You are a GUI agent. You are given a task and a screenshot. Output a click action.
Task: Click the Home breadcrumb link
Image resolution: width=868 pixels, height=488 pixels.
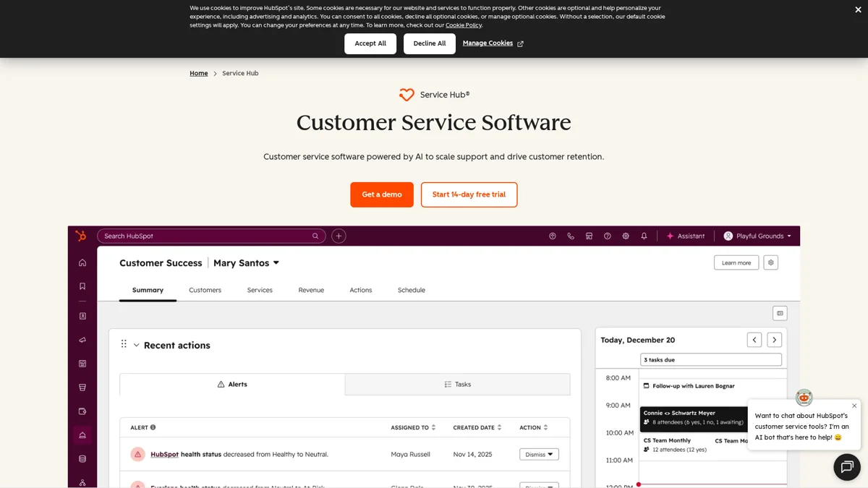[x=199, y=73]
